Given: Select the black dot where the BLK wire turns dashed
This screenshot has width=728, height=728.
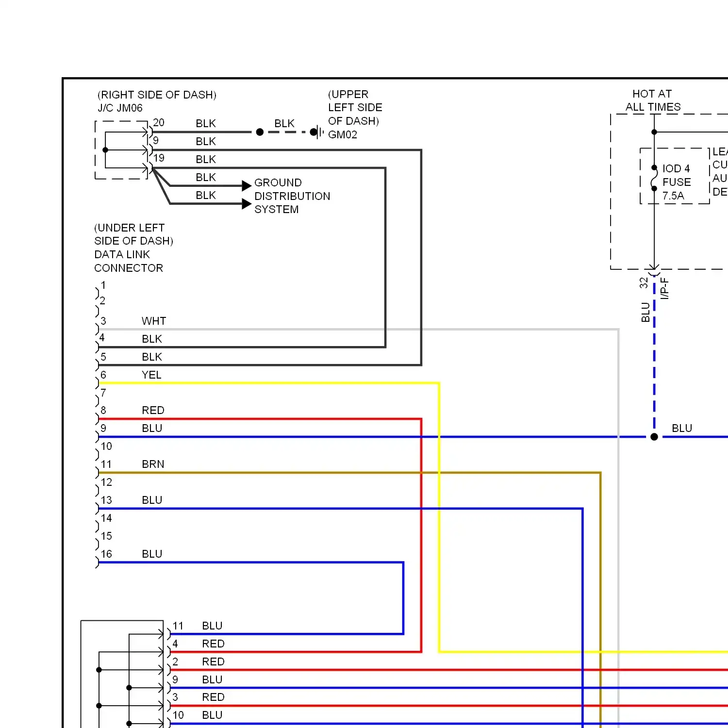Looking at the screenshot, I should [x=260, y=132].
